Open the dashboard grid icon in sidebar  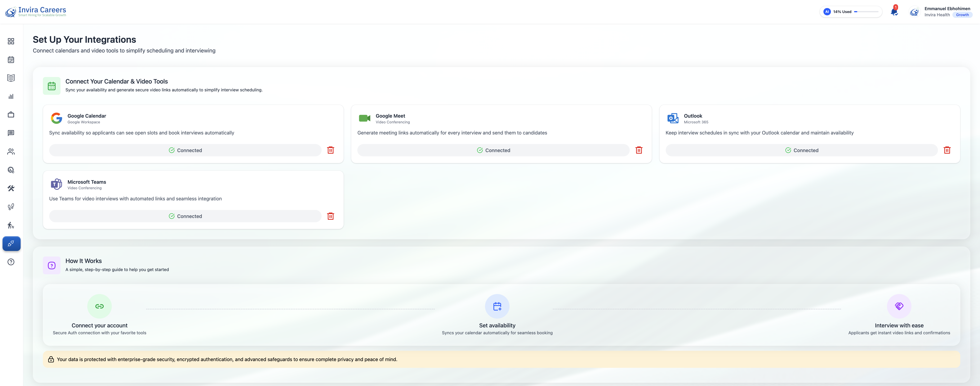[x=11, y=41]
